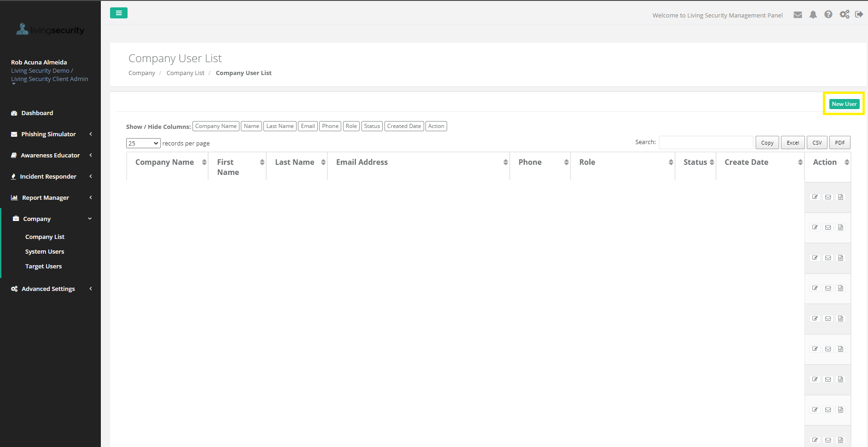Toggle Created Date column visibility
The height and width of the screenshot is (447, 868).
pos(404,126)
